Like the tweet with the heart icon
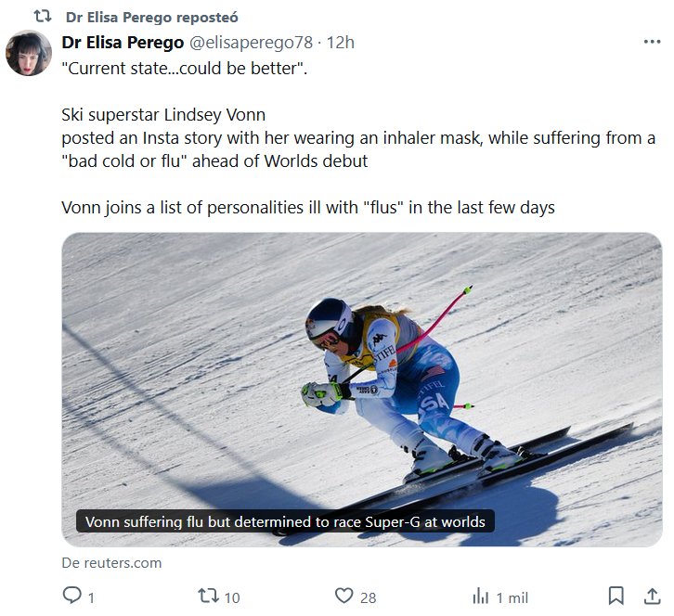This screenshot has height=616, width=674. (x=344, y=596)
